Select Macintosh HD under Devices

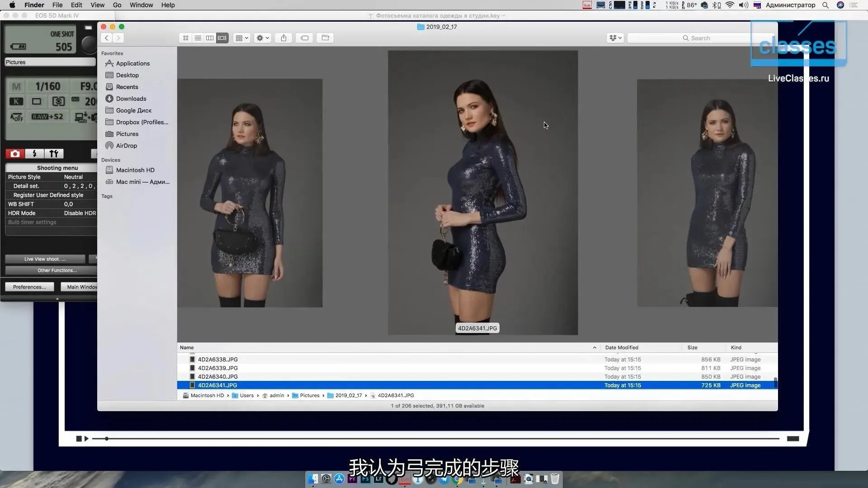tap(135, 170)
